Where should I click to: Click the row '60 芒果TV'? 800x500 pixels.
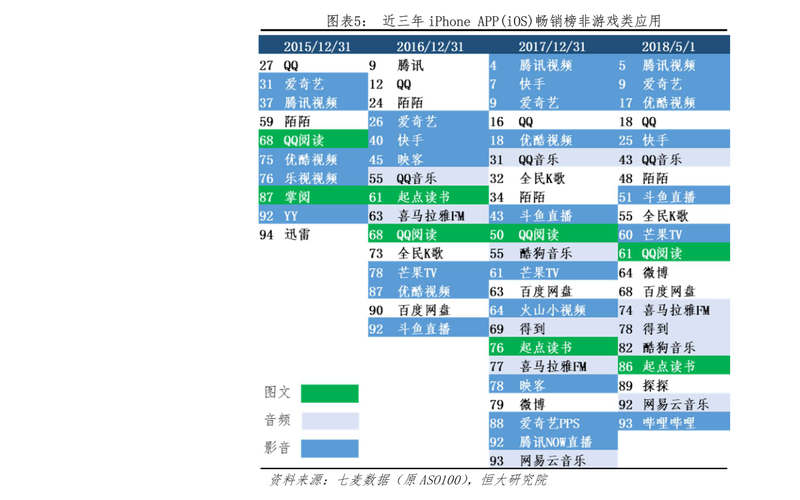coord(673,234)
